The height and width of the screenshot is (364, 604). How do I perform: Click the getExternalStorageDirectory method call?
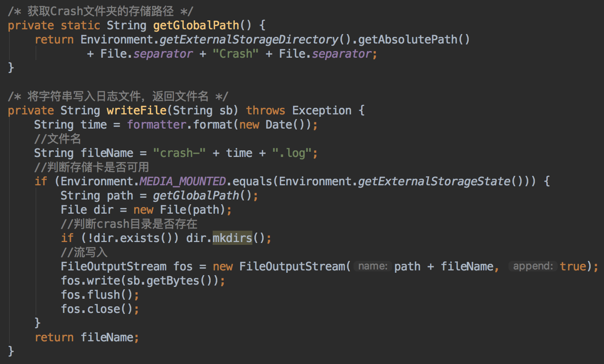(x=249, y=39)
